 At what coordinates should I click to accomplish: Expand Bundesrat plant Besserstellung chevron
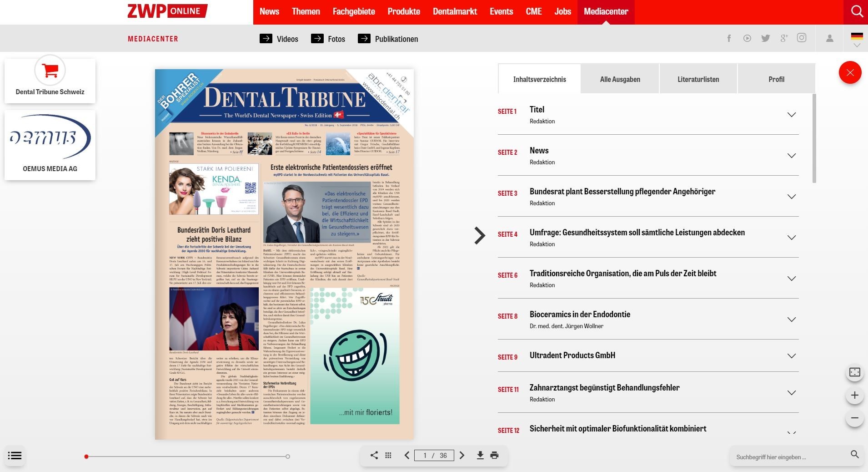point(792,197)
